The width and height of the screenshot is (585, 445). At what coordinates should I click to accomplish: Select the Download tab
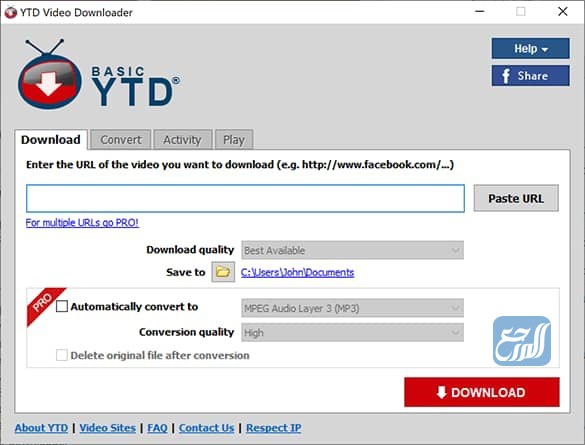pos(51,140)
